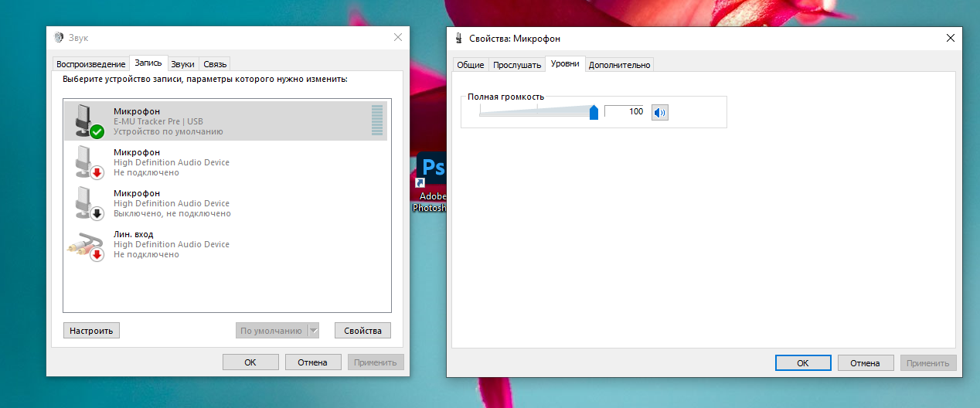
Task: Click the Sound window title icon
Action: click(x=60, y=37)
